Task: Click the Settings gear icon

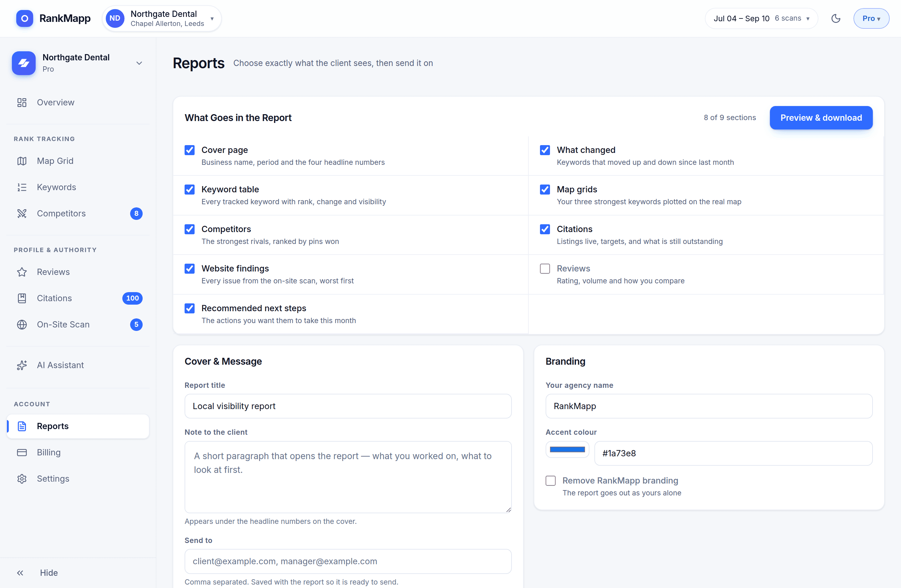Action: coord(22,479)
